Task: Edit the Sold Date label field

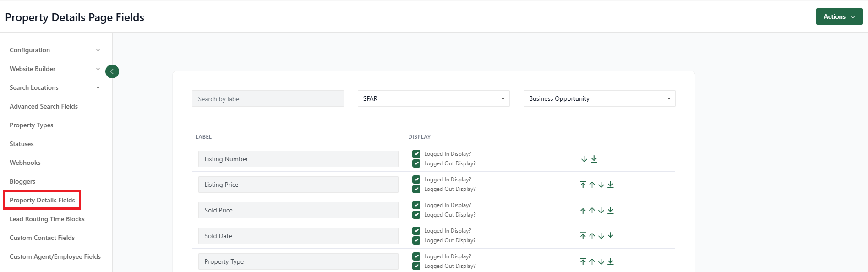Action: 298,236
